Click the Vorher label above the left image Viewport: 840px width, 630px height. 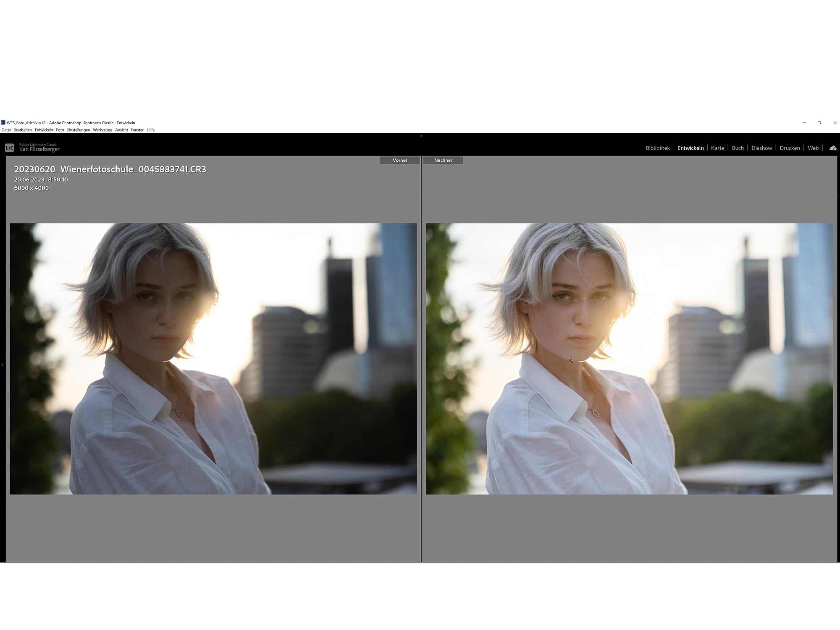(399, 160)
